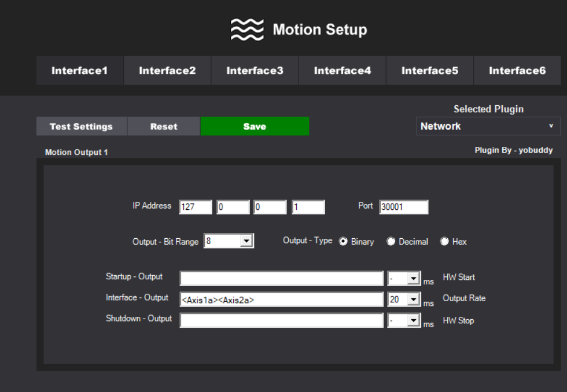The width and height of the screenshot is (567, 392).
Task: Click the Output Rate label
Action: 464,298
